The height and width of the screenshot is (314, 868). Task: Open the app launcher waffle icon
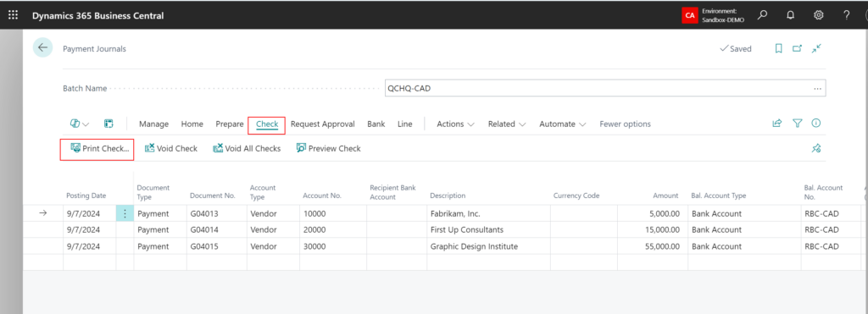13,15
